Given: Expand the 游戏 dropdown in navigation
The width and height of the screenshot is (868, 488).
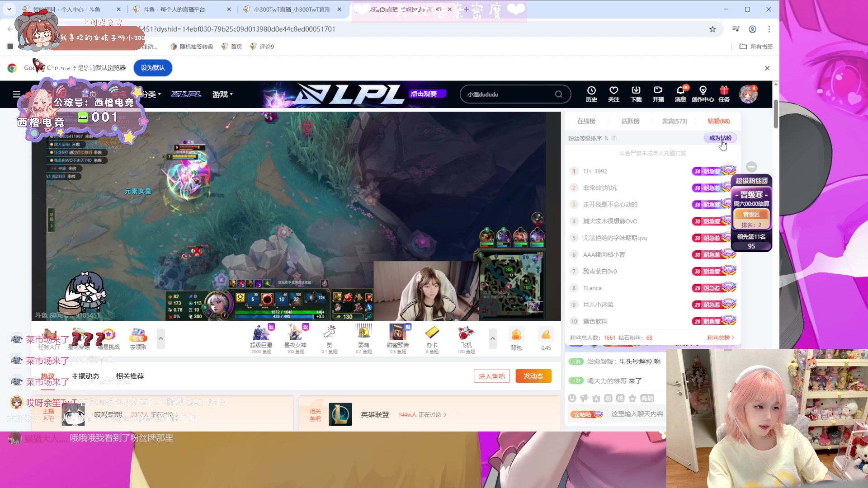Looking at the screenshot, I should (222, 94).
